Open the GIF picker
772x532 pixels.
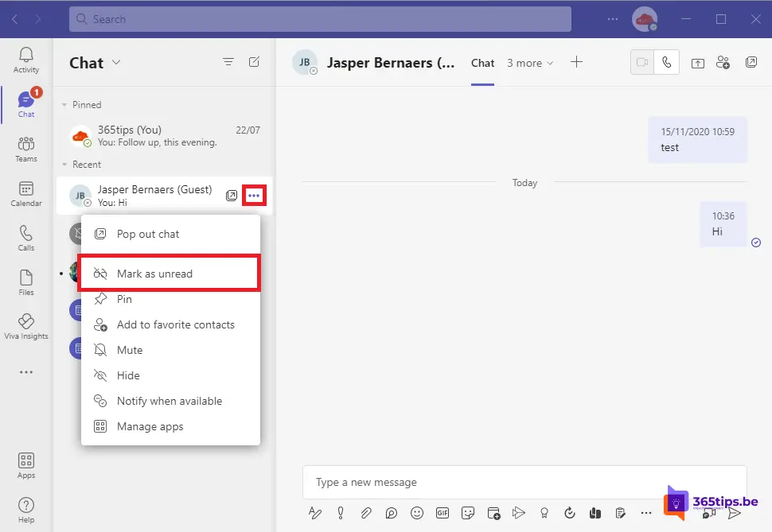click(x=443, y=513)
